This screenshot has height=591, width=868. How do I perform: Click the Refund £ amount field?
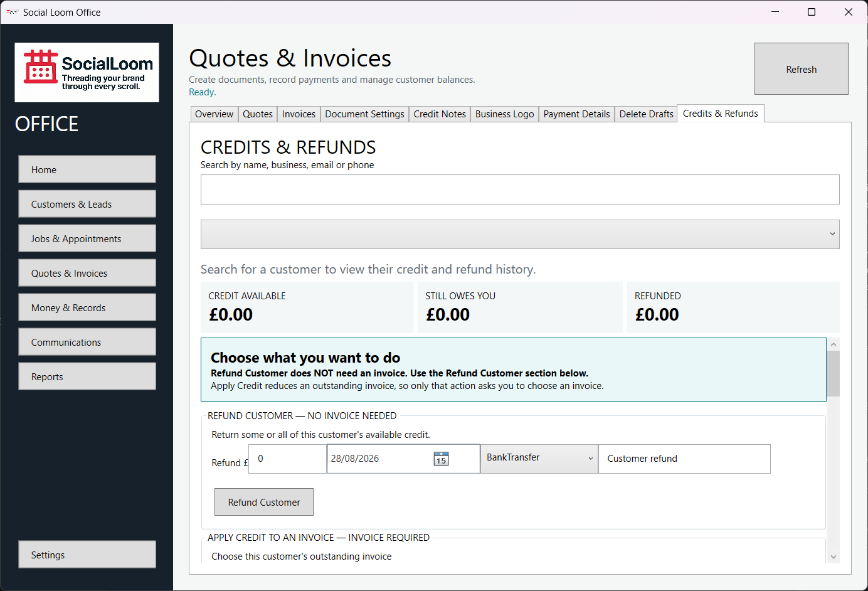(x=287, y=459)
